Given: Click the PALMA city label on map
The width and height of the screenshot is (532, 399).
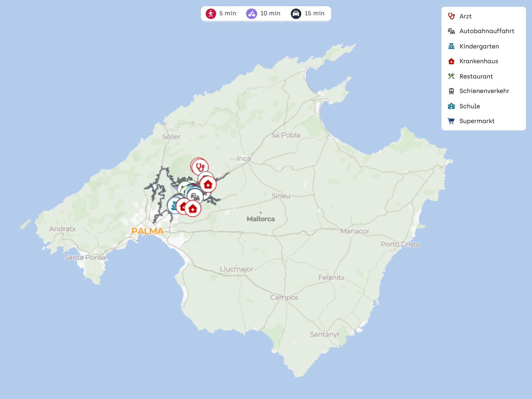Looking at the screenshot, I should [147, 231].
